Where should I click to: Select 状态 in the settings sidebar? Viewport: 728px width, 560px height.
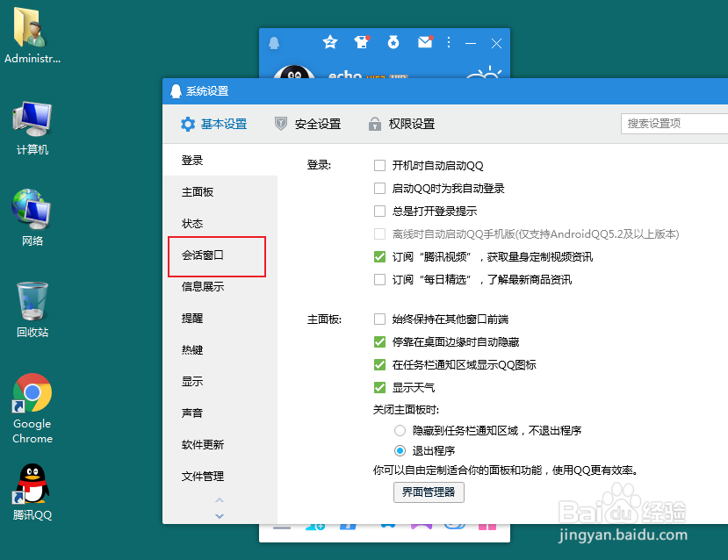pyautogui.click(x=220, y=224)
